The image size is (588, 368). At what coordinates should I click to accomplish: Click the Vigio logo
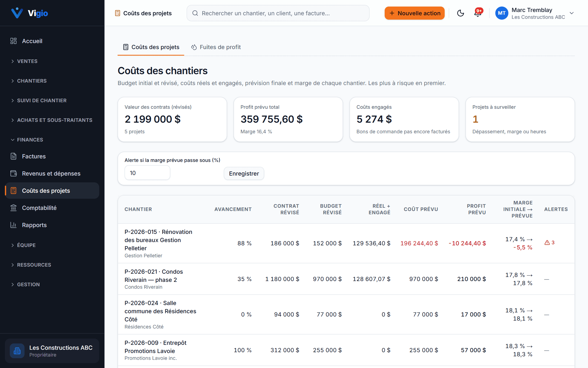pos(29,13)
